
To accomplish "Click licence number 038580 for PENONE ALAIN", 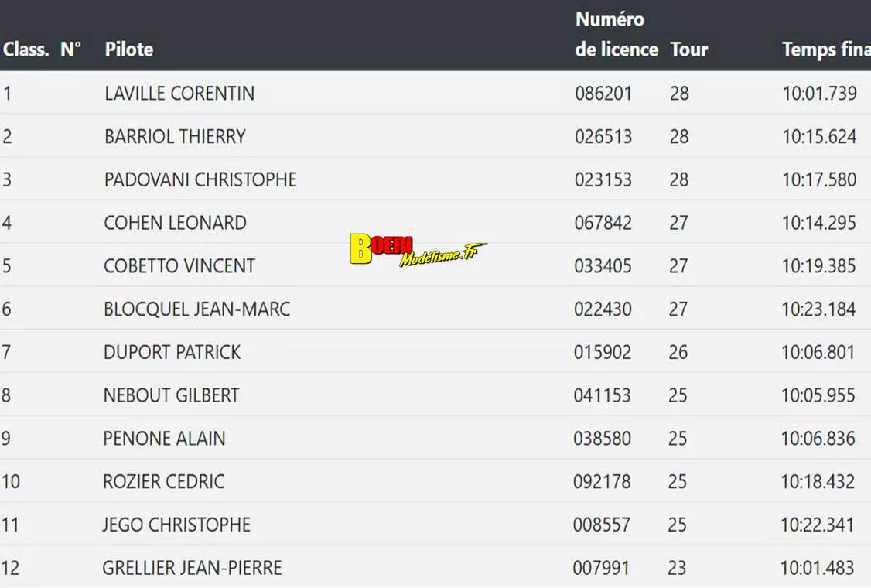I will 602,439.
